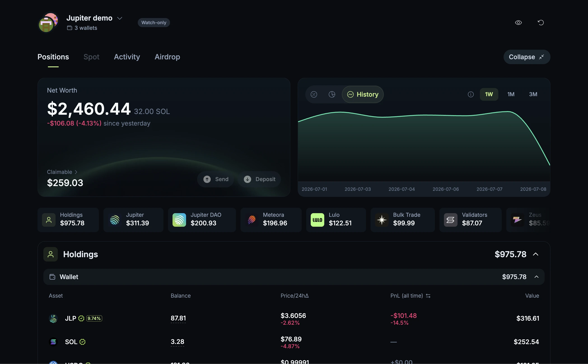Open the Claimable link
The width and height of the screenshot is (588, 364).
coord(62,172)
